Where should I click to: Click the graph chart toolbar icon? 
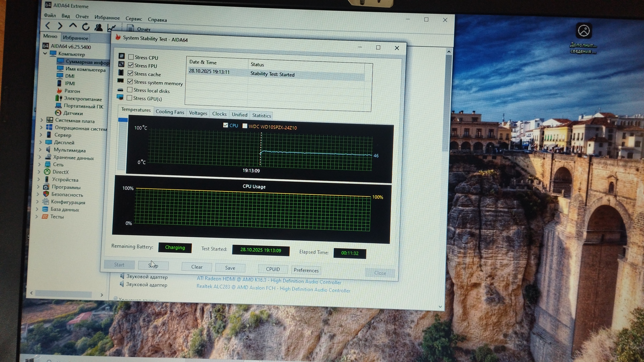point(111,28)
